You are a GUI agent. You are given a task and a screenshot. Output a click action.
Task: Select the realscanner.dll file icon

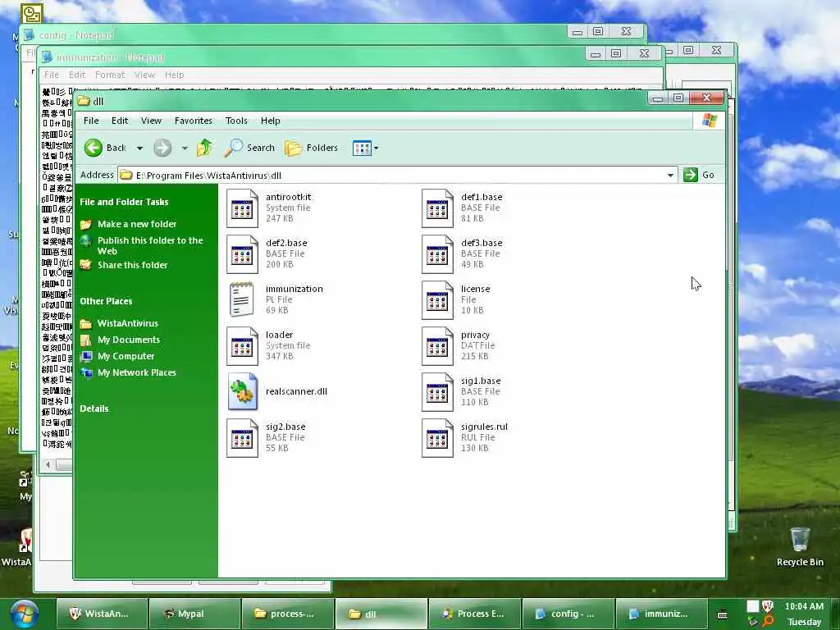point(242,391)
